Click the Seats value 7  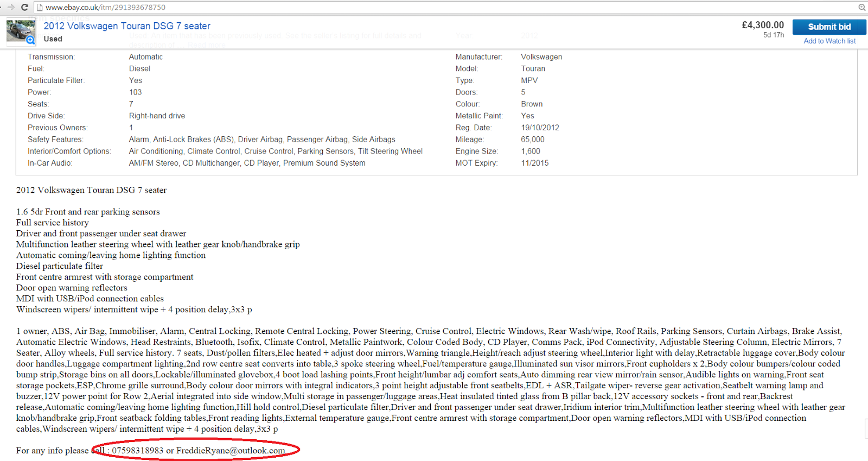tap(131, 104)
